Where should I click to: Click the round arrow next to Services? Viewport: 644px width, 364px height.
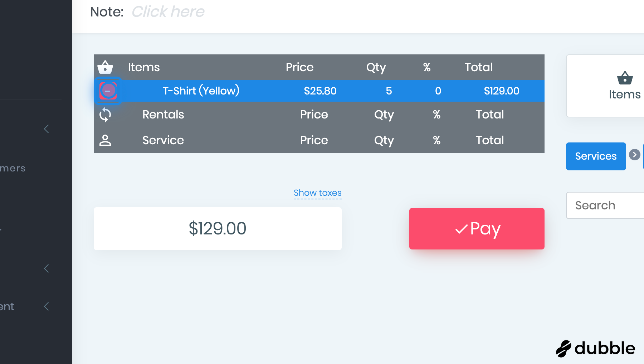[634, 155]
